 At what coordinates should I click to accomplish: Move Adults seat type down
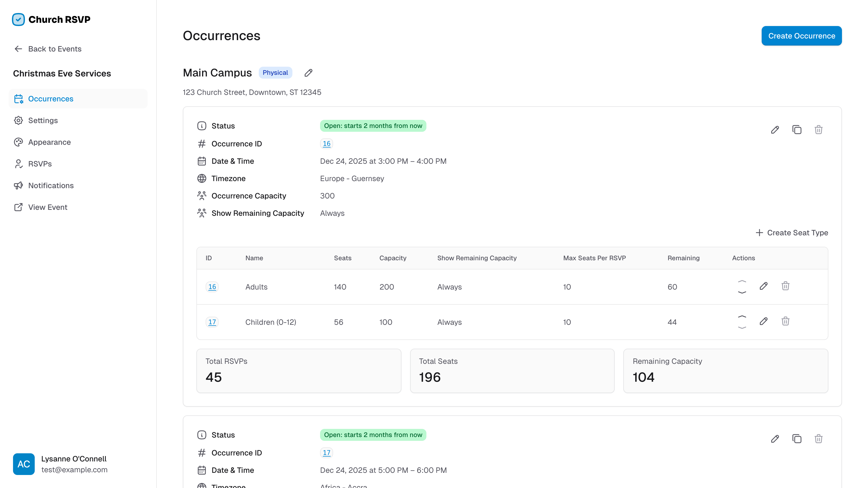(x=742, y=292)
